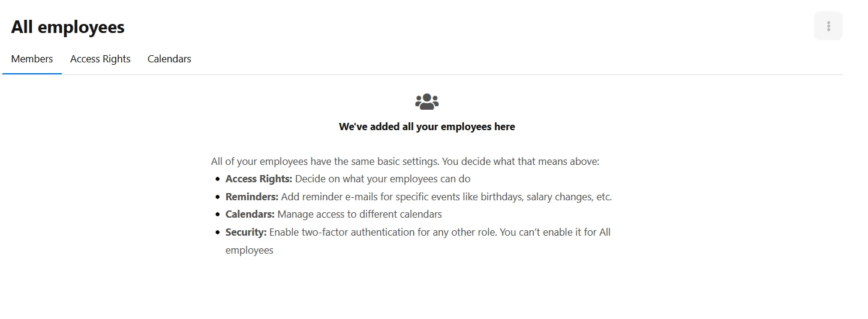Click 'Manage access to different calendars' text
This screenshot has width=868, height=319.
(x=359, y=214)
